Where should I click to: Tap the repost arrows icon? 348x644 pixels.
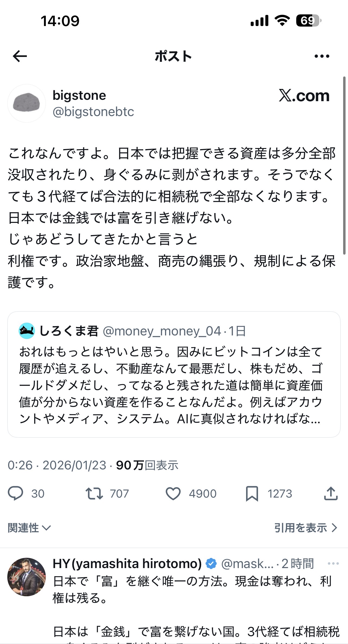click(94, 493)
